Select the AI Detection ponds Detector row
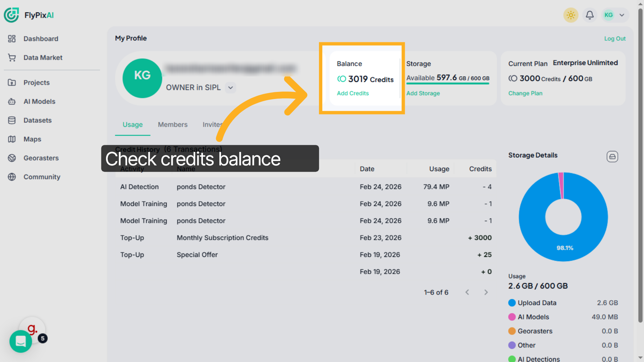 pyautogui.click(x=306, y=187)
